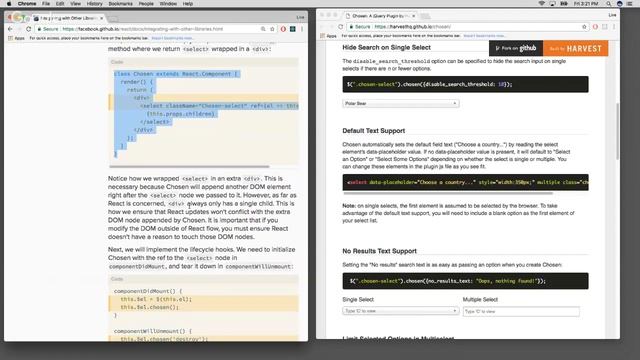
Task: Go back in React docs window
Action: [x=10, y=29]
